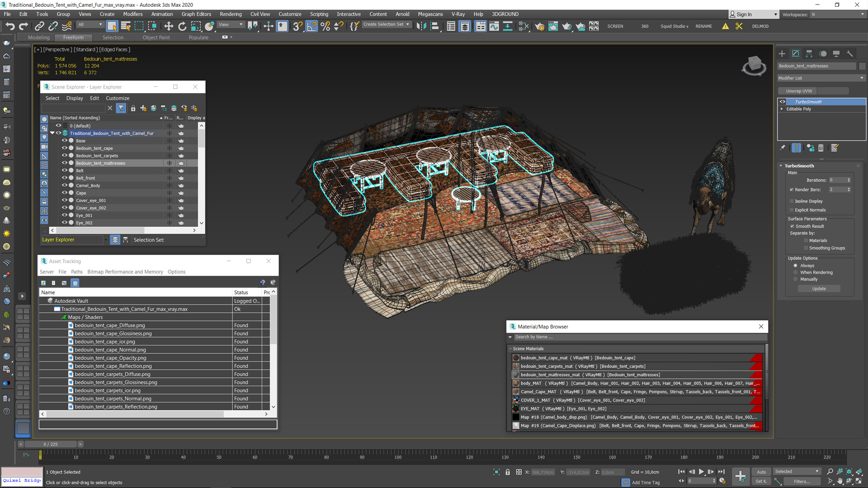Click Remove modifier trash icon

coord(821,148)
